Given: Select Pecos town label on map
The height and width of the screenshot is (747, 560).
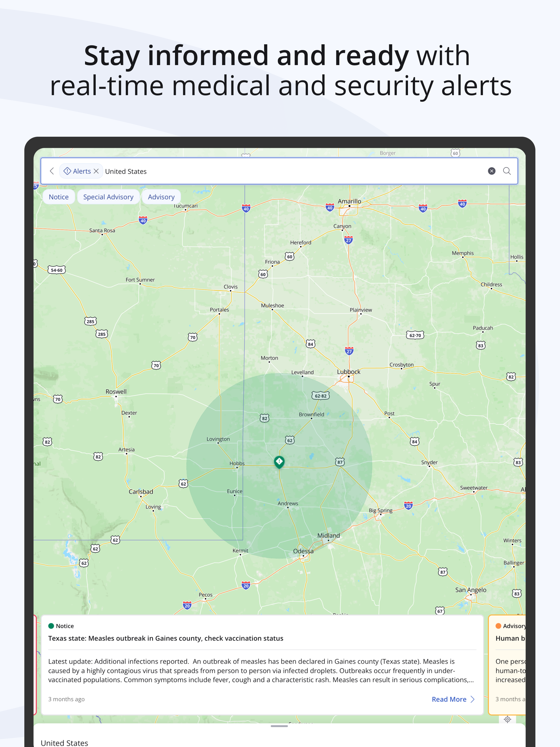Looking at the screenshot, I should click(x=206, y=595).
